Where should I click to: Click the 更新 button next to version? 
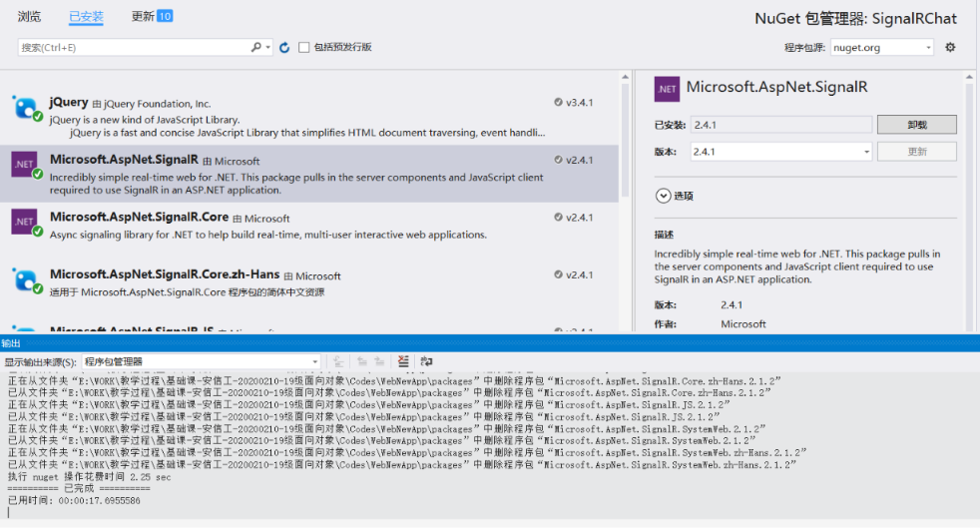917,152
